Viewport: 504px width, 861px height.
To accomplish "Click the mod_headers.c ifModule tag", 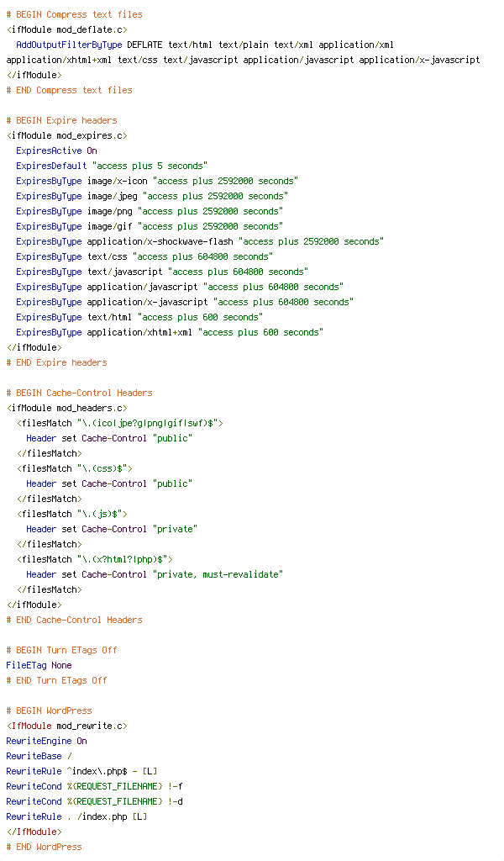I will 67,408.
